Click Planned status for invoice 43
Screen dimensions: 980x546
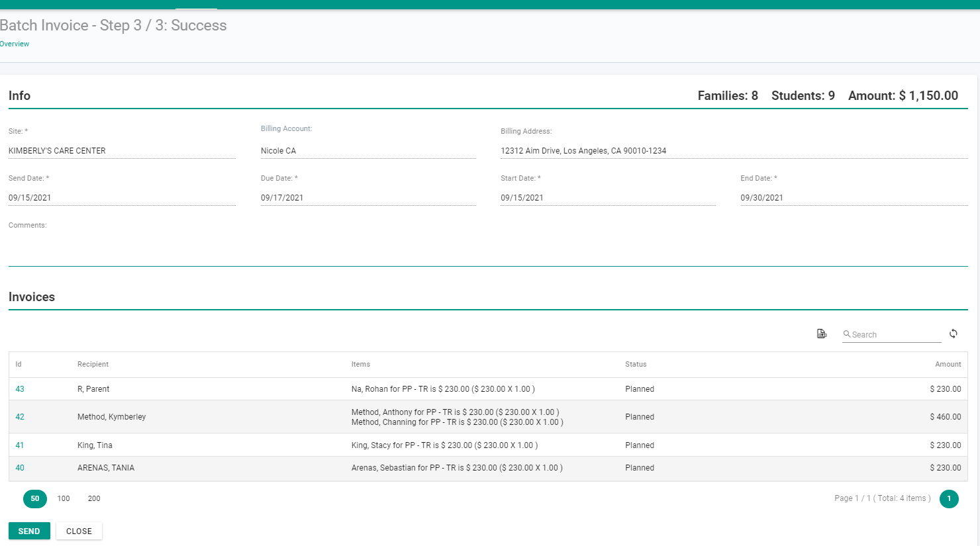point(640,389)
